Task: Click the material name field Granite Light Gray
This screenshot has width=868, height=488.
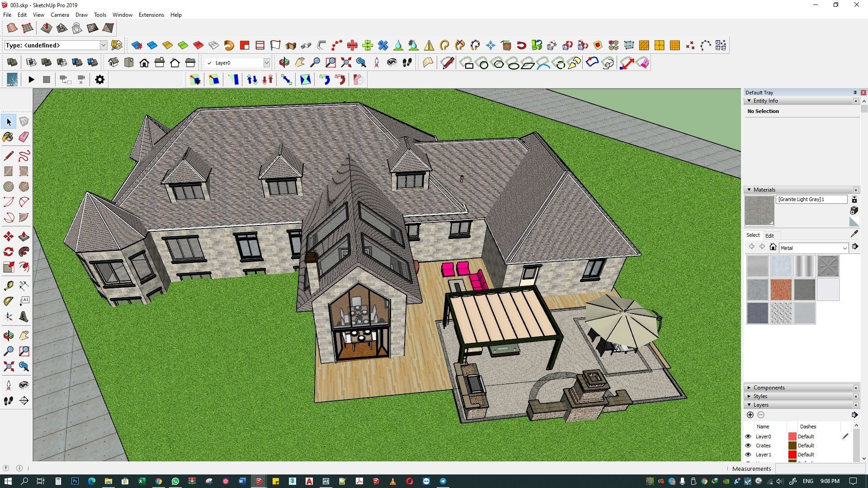Action: pyautogui.click(x=811, y=199)
